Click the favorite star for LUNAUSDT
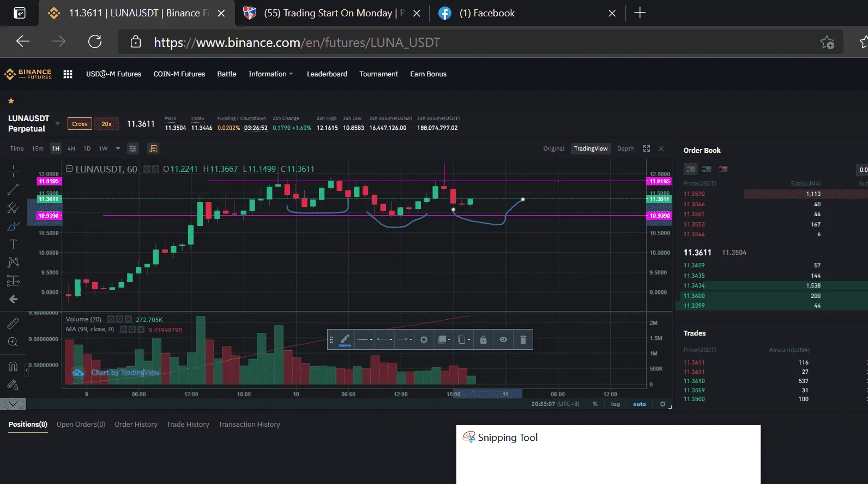868x484 pixels. click(11, 101)
